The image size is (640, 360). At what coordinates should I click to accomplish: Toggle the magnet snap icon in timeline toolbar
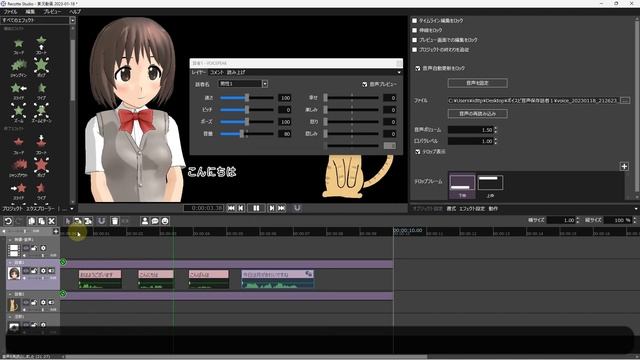pyautogui.click(x=101, y=221)
